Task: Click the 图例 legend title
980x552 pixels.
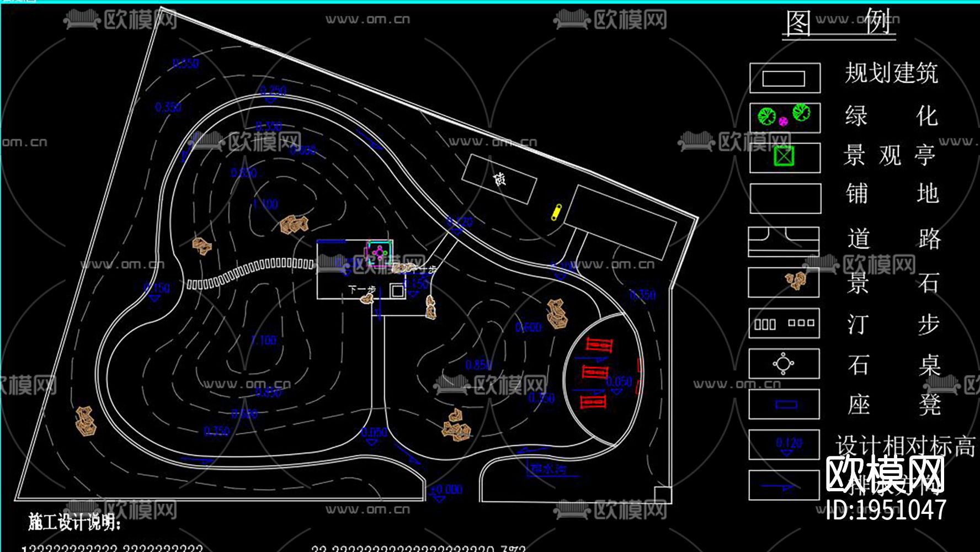Action: (x=838, y=23)
